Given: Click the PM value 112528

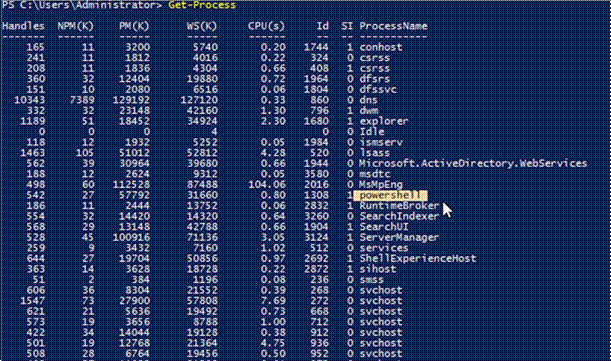Looking at the screenshot, I should 131,184.
